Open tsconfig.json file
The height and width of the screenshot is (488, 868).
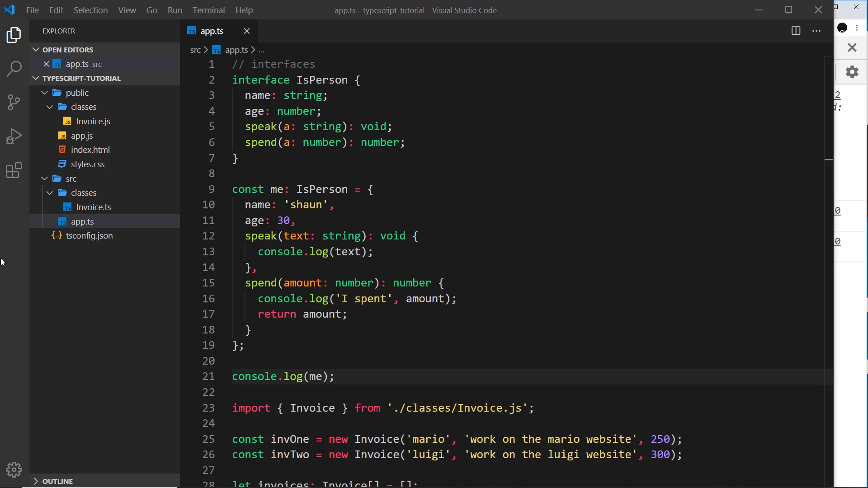tap(89, 235)
